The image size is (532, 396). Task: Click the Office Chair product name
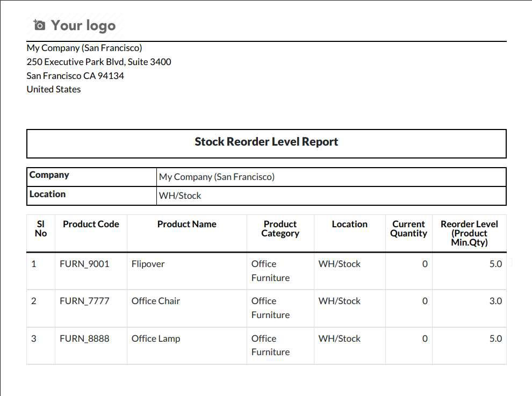(156, 301)
